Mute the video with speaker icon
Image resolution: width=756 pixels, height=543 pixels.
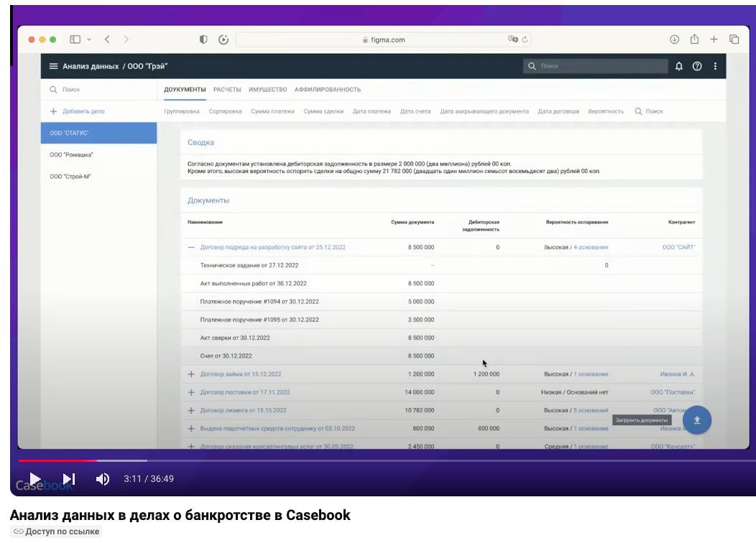point(102,478)
